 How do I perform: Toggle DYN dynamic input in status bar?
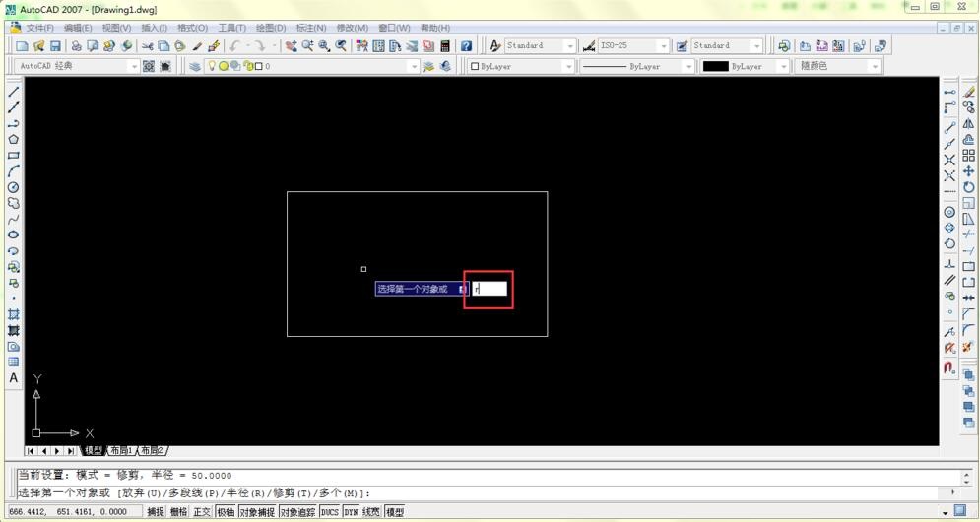351,512
